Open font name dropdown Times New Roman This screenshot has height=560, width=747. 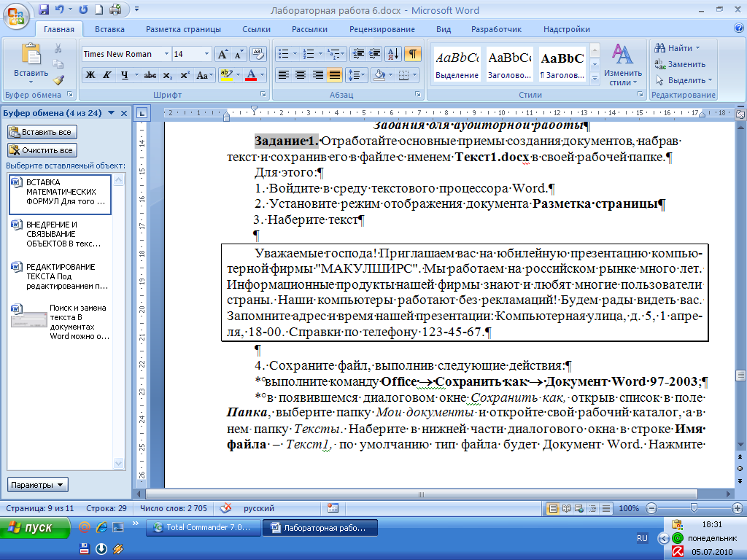click(167, 54)
